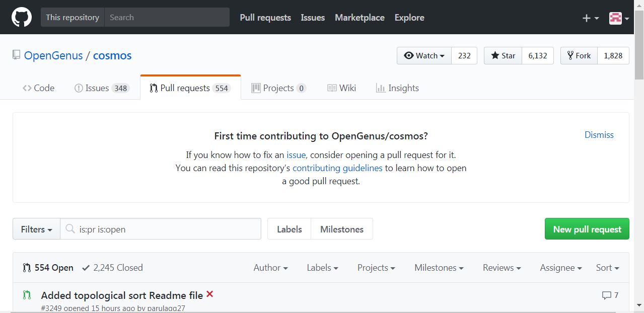644x313 pixels.
Task: Open Marketplace in top navigation
Action: (360, 18)
